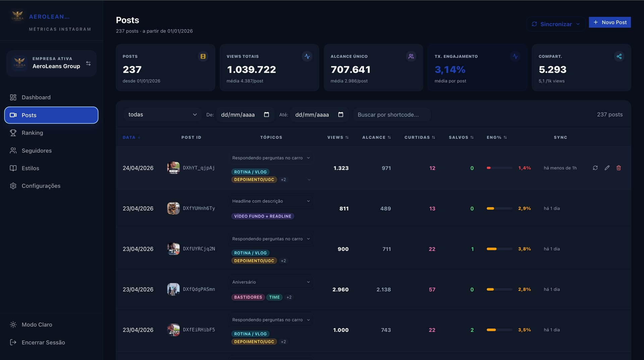Toggle Modo Claro light theme
Screen dimensions: 644x360
(37, 324)
